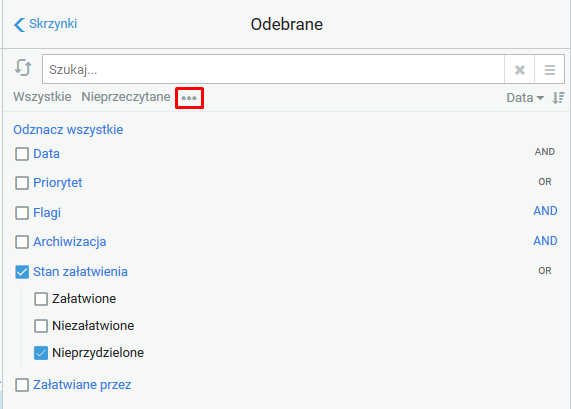Screen dimensions: 571x409
Task: Go back via the Skrzynki link
Action: coord(53,24)
